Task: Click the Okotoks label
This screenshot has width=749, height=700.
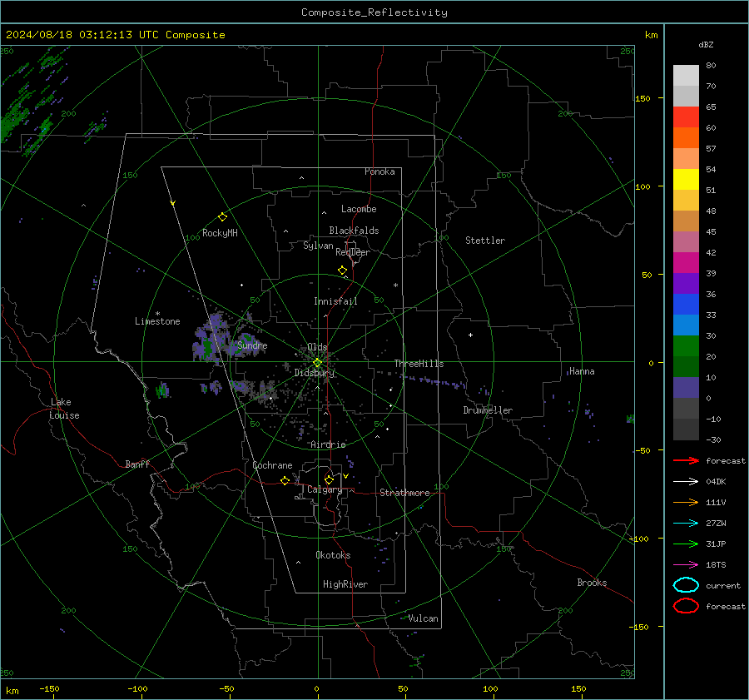Action: 333,555
